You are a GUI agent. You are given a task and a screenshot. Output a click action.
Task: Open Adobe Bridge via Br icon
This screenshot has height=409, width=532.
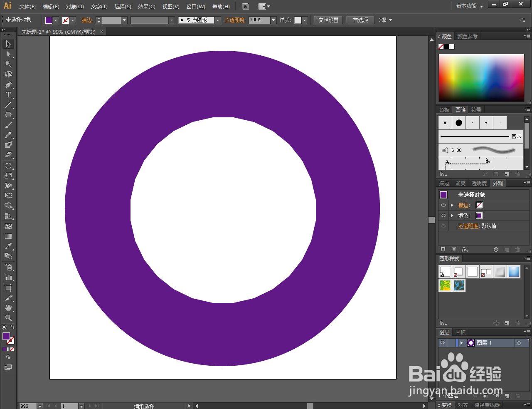point(246,6)
